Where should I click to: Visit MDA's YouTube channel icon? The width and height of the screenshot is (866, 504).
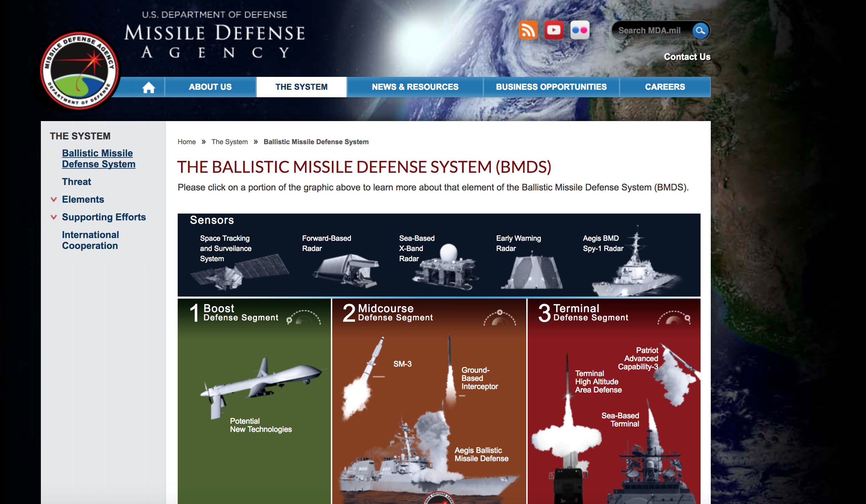554,30
